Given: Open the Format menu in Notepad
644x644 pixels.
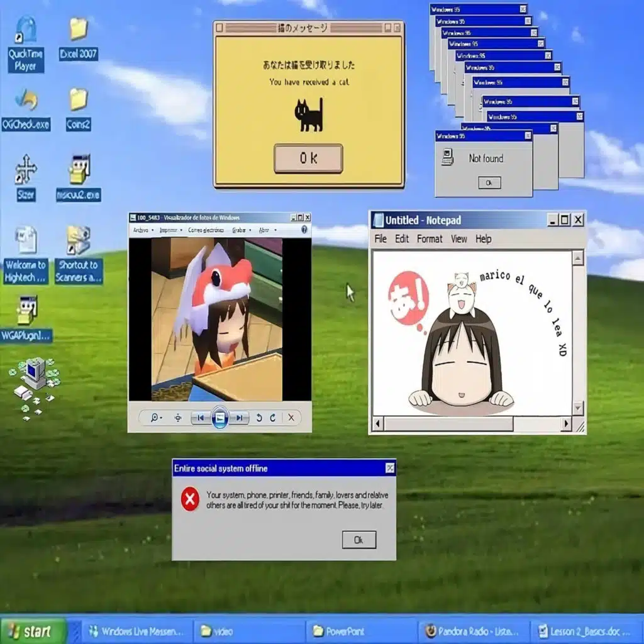Looking at the screenshot, I should [x=430, y=239].
